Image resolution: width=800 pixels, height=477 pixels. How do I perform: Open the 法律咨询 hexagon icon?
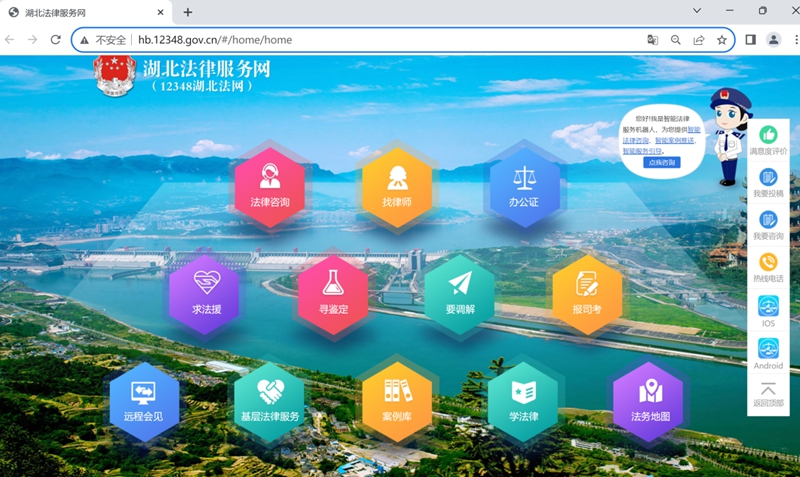pyautogui.click(x=269, y=185)
